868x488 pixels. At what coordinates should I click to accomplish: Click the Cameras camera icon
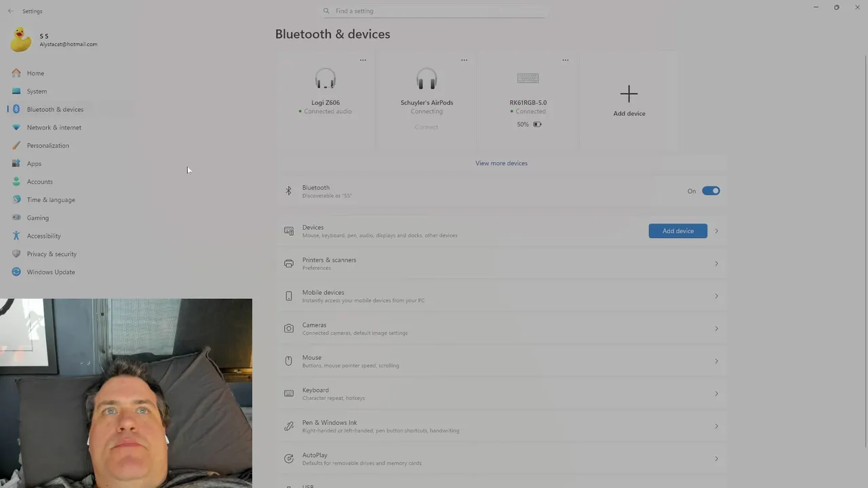click(x=289, y=329)
